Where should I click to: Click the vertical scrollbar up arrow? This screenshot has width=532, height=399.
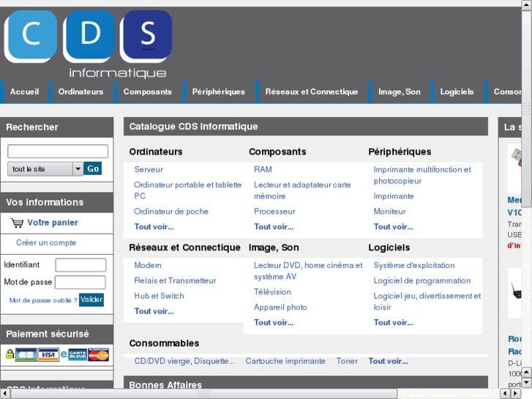point(527,5)
